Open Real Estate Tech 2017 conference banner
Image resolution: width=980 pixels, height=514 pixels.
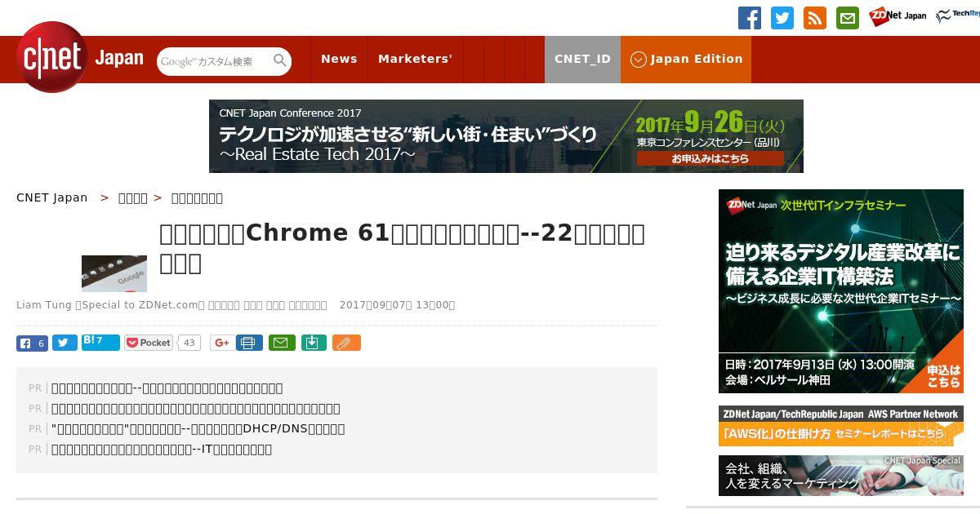[506, 136]
